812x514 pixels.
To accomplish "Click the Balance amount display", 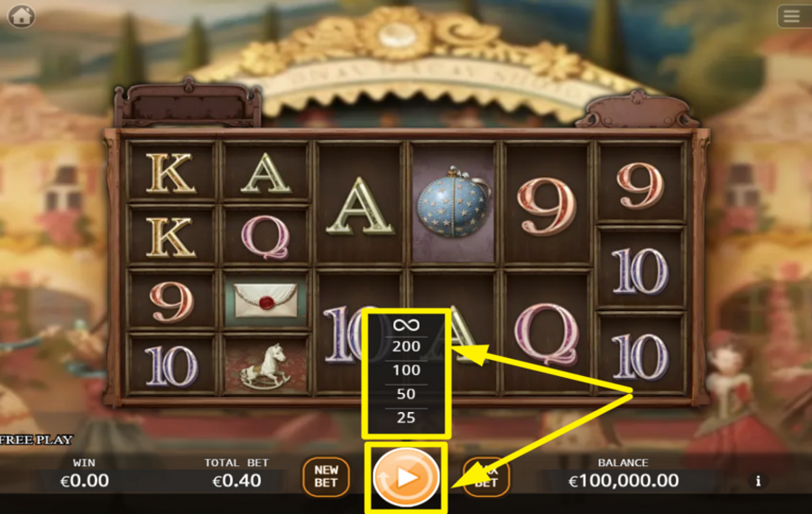I will point(623,481).
